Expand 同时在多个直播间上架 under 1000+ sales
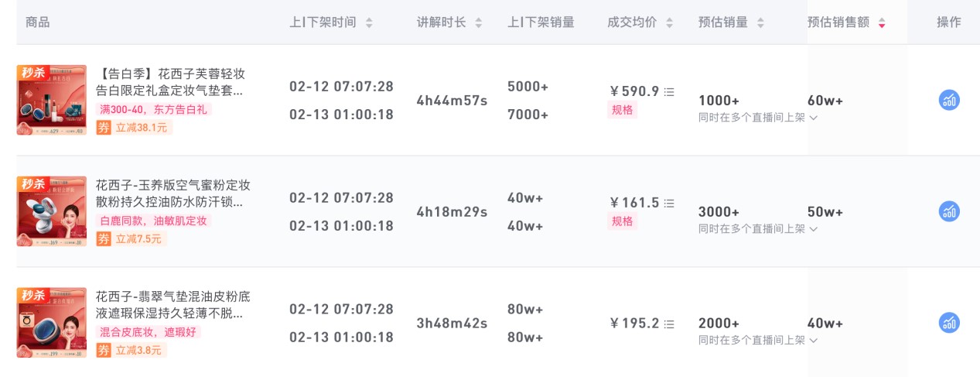 (x=757, y=118)
